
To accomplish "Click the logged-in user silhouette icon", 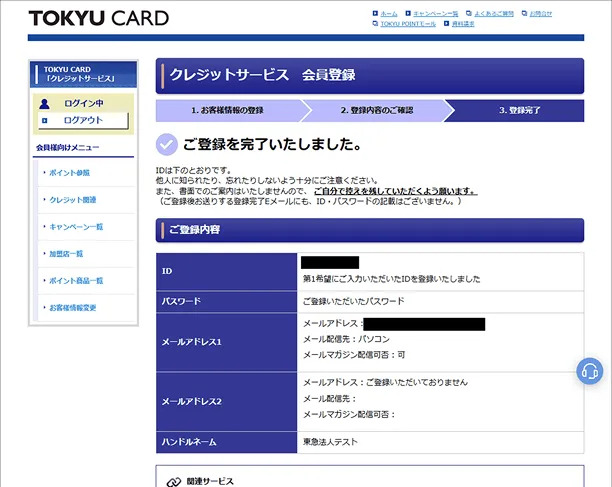I will pos(44,104).
